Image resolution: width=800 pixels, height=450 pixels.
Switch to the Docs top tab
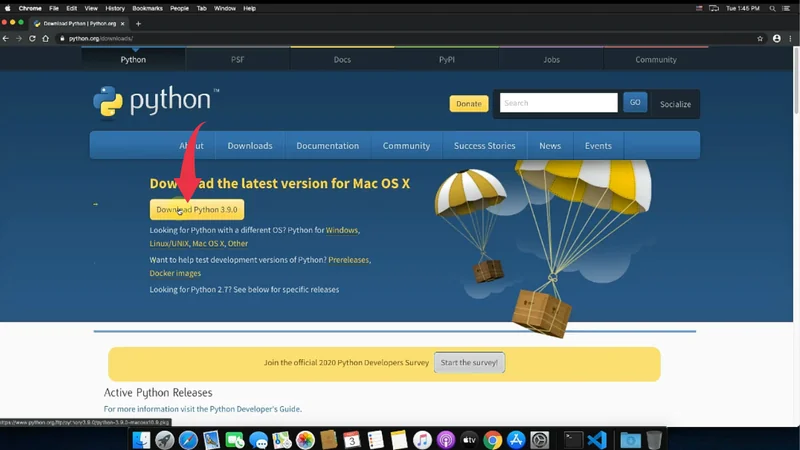point(342,60)
